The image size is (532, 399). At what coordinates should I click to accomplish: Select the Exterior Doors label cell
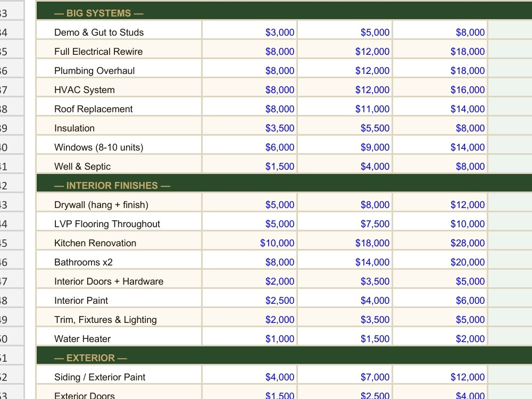point(119,392)
